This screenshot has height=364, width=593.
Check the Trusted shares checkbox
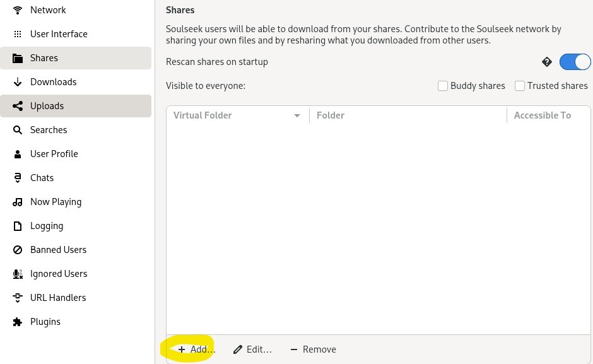point(520,86)
